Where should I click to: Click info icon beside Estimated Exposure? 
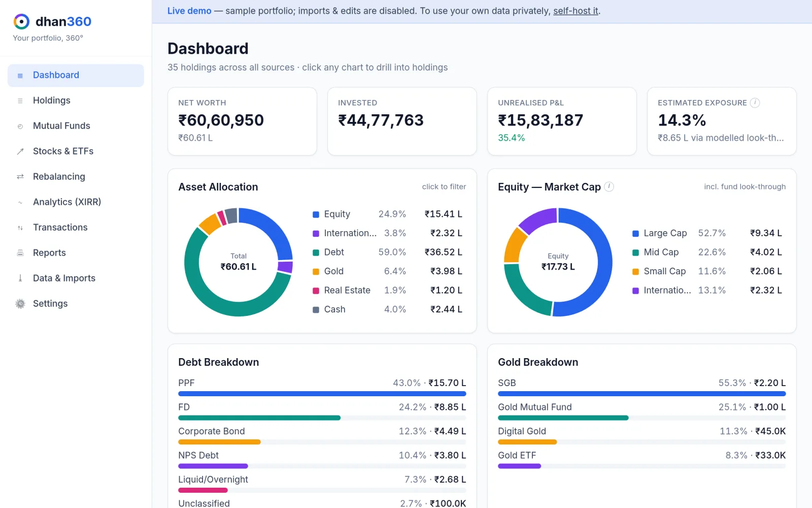click(x=755, y=103)
